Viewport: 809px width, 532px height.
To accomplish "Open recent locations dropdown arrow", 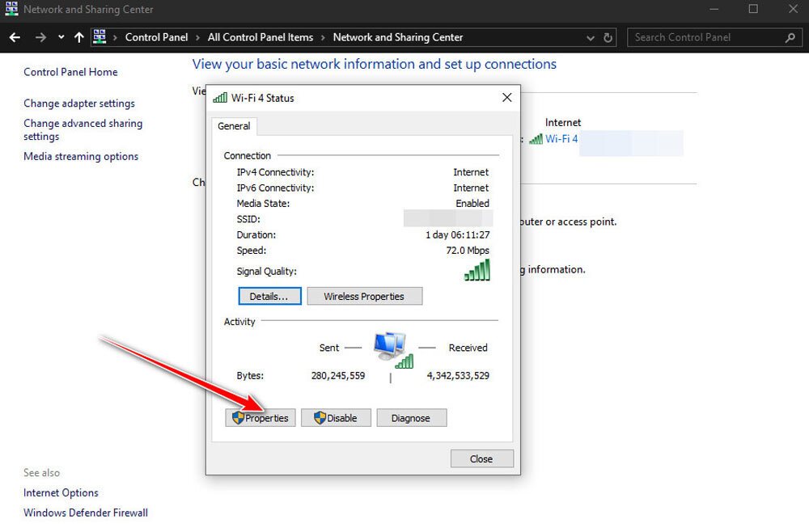I will point(61,37).
